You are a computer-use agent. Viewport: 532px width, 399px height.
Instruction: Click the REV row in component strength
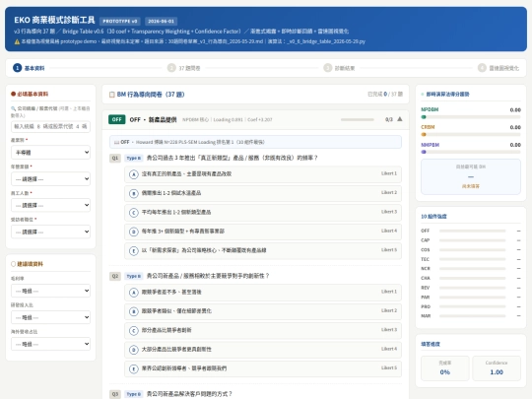471,288
